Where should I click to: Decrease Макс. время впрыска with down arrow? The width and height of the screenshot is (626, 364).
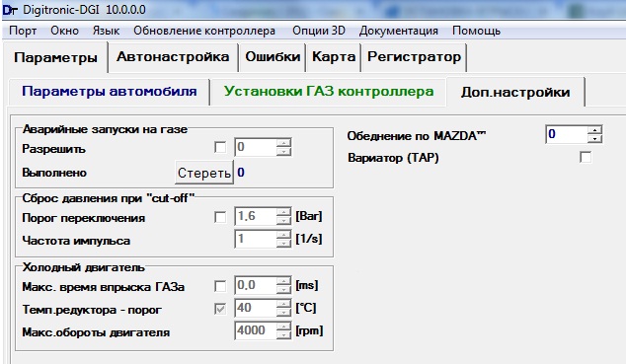pos(283,290)
